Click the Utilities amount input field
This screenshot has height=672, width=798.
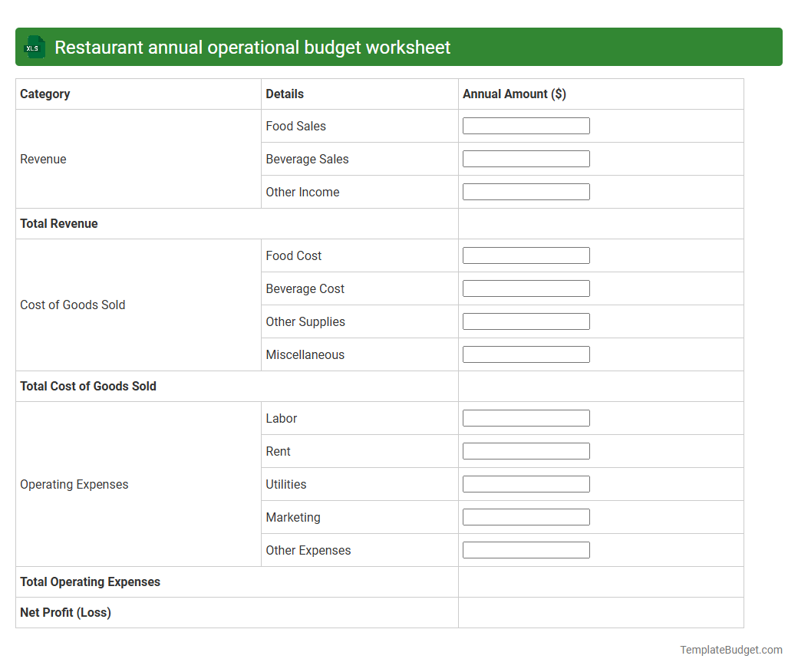(x=526, y=483)
